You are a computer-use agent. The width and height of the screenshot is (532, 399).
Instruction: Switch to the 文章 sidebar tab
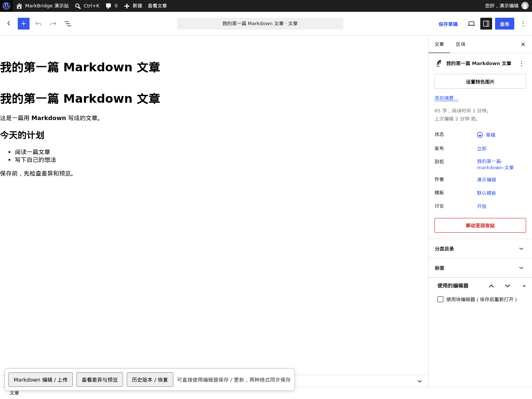(439, 44)
